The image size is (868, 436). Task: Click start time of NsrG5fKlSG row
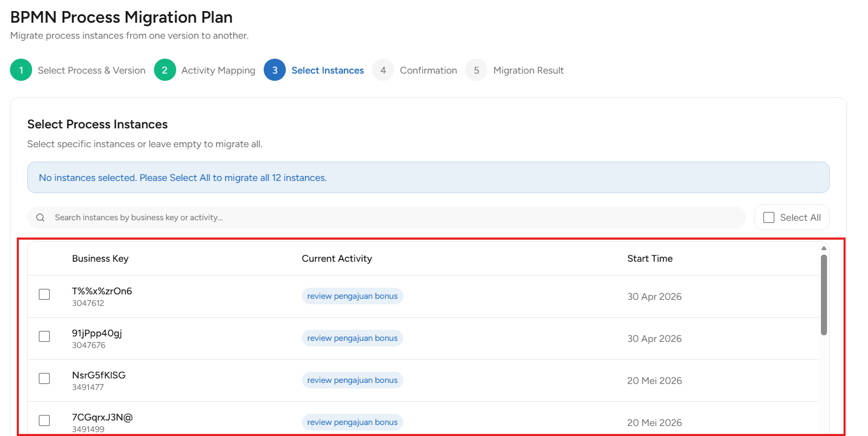[654, 381]
